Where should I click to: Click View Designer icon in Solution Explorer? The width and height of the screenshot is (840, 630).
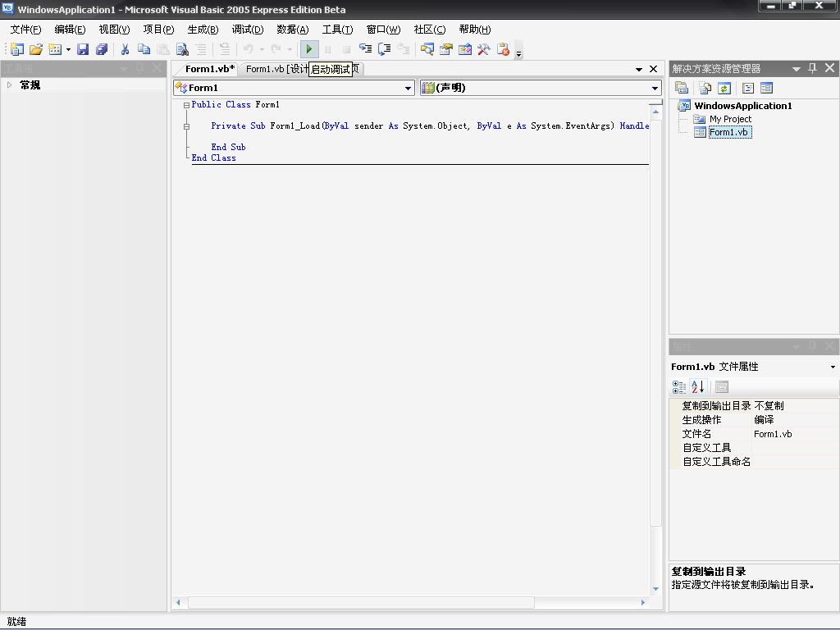click(767, 88)
